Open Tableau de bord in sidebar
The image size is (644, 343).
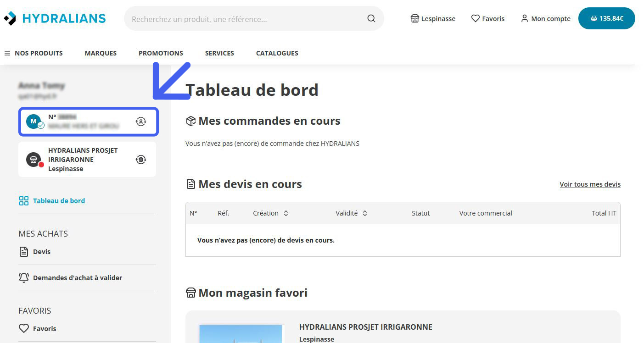point(52,201)
